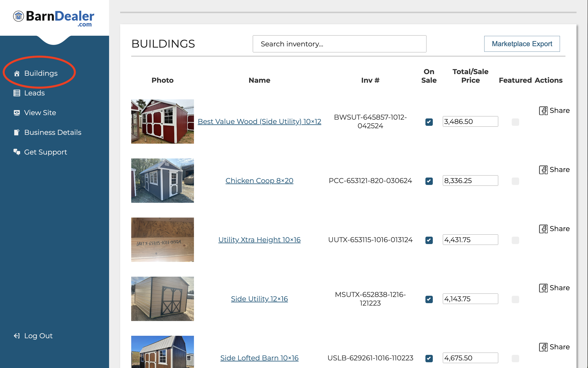Click the red barn photo thumbnail

pos(162,122)
